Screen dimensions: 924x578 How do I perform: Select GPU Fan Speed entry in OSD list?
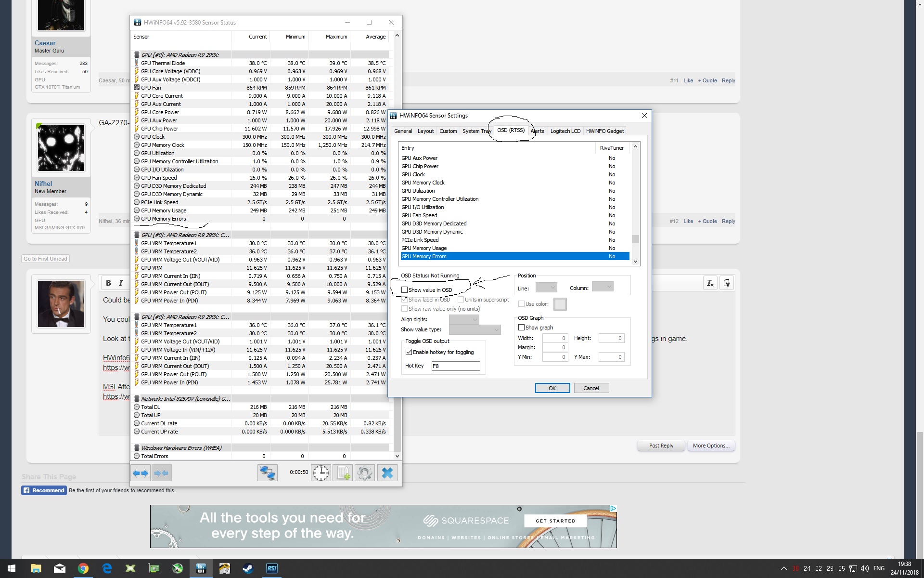[x=514, y=215]
